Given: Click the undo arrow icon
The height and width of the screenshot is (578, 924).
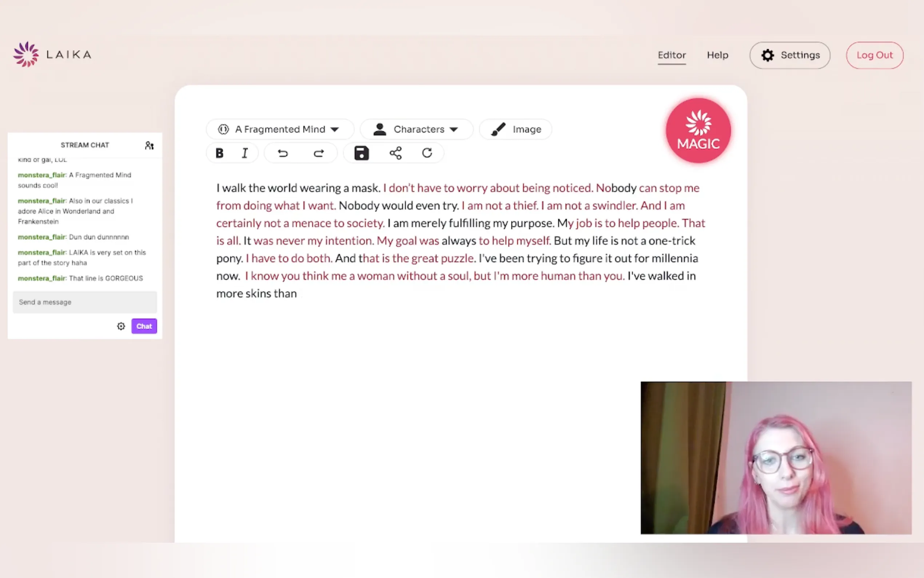Looking at the screenshot, I should click(x=283, y=153).
